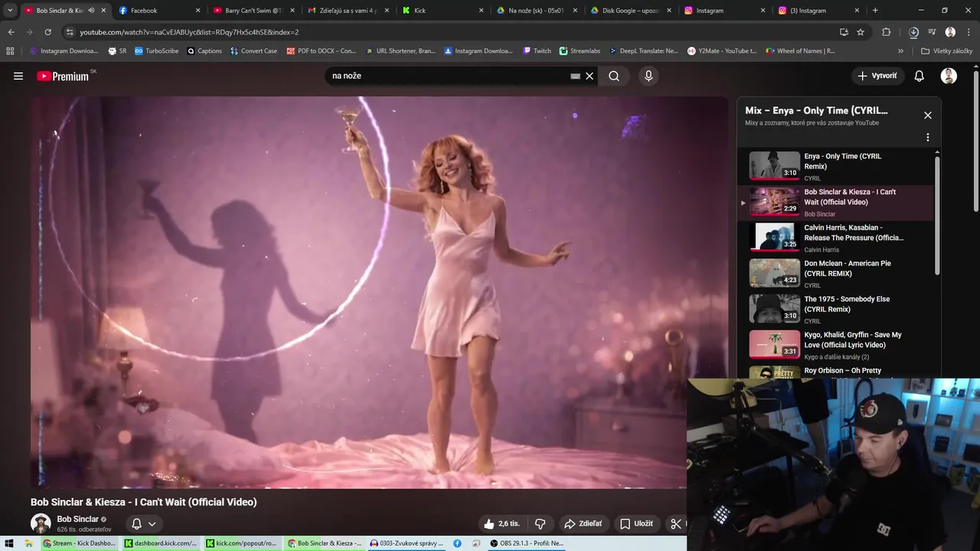Open 0303-Zvukové správy taskbar item

(x=407, y=543)
